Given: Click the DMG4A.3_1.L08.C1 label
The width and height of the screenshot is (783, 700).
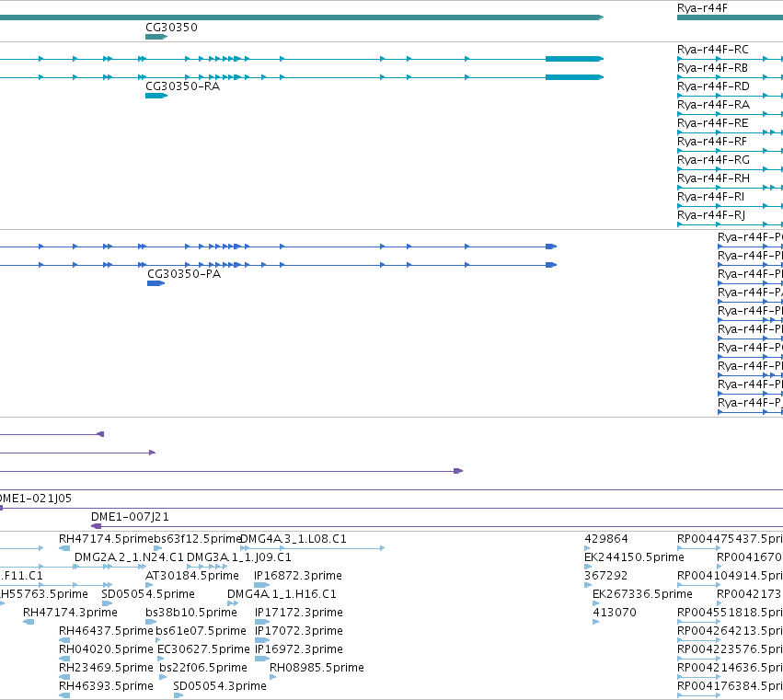Looking at the screenshot, I should 294,539.
